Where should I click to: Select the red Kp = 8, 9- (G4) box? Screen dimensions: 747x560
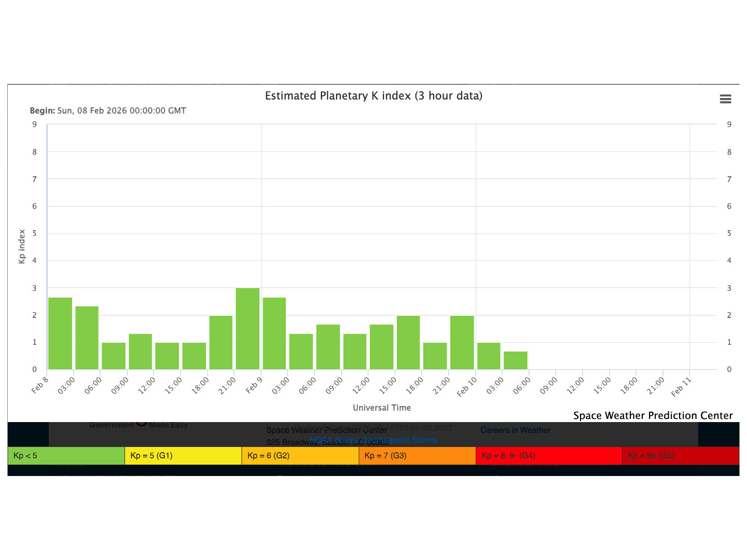click(x=548, y=456)
